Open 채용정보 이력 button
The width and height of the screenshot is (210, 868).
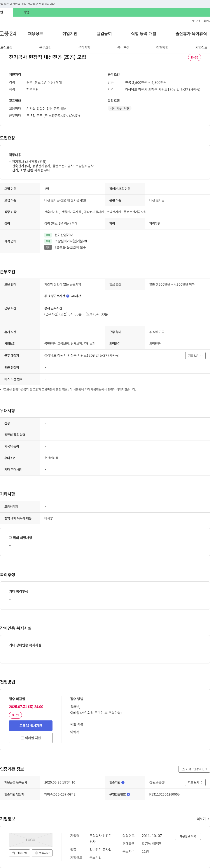(188, 836)
